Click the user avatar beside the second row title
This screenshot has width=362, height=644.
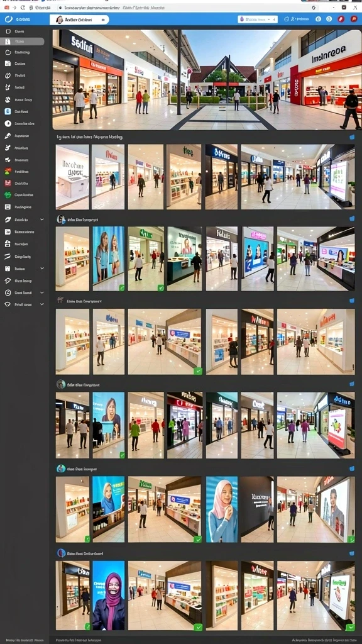(x=61, y=219)
